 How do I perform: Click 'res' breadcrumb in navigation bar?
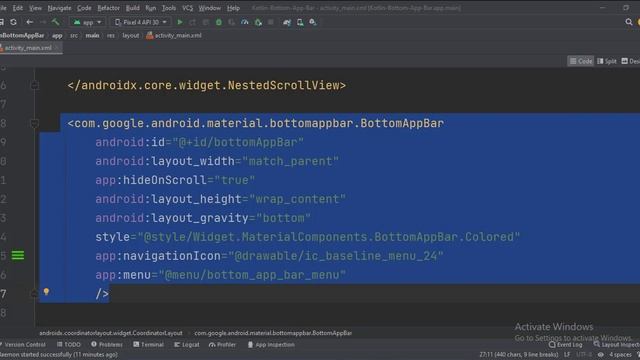[x=111, y=36]
